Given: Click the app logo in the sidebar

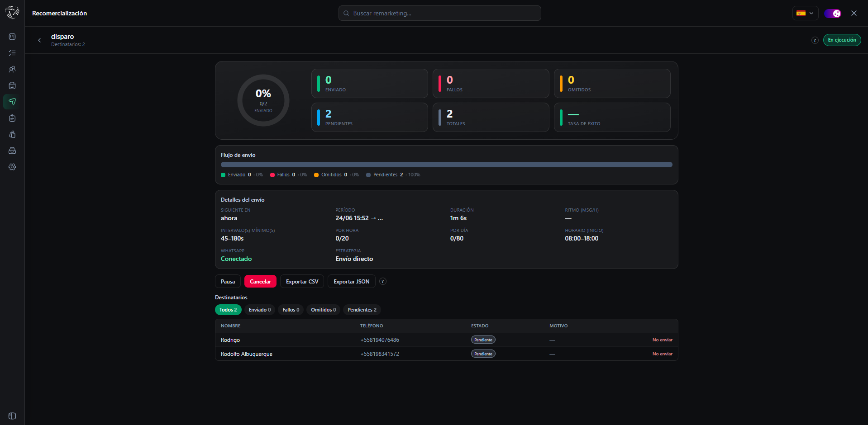Looking at the screenshot, I should pyautogui.click(x=12, y=13).
